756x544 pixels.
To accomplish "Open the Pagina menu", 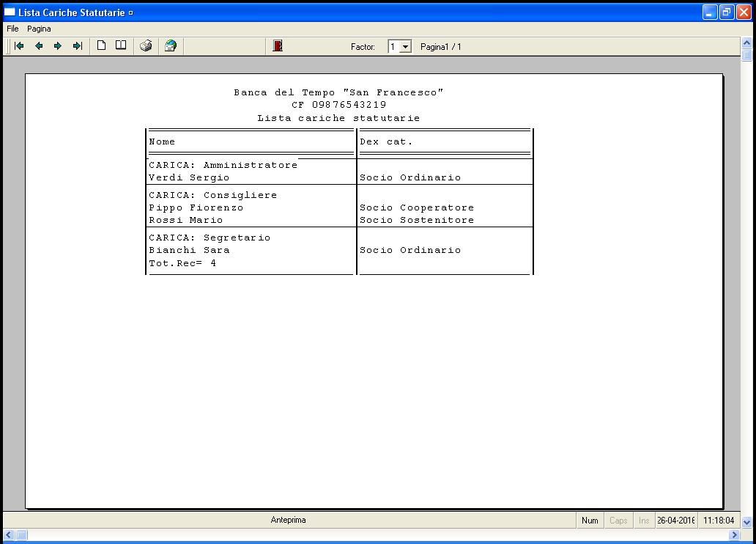I will tap(39, 29).
